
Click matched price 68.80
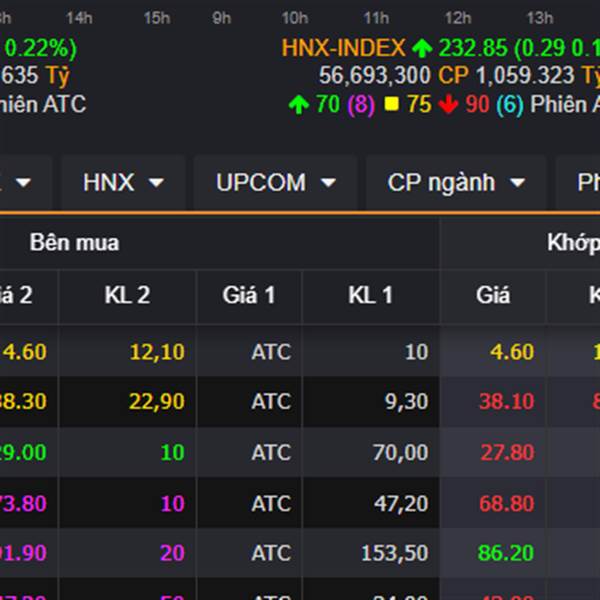click(507, 503)
